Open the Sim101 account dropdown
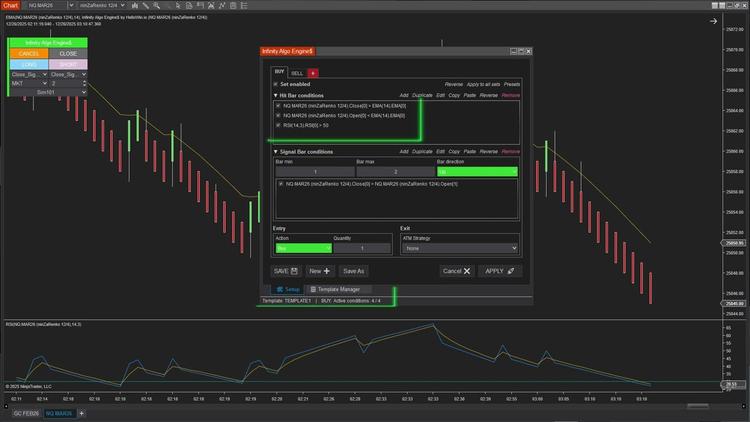The height and width of the screenshot is (422, 750). pyautogui.click(x=48, y=92)
